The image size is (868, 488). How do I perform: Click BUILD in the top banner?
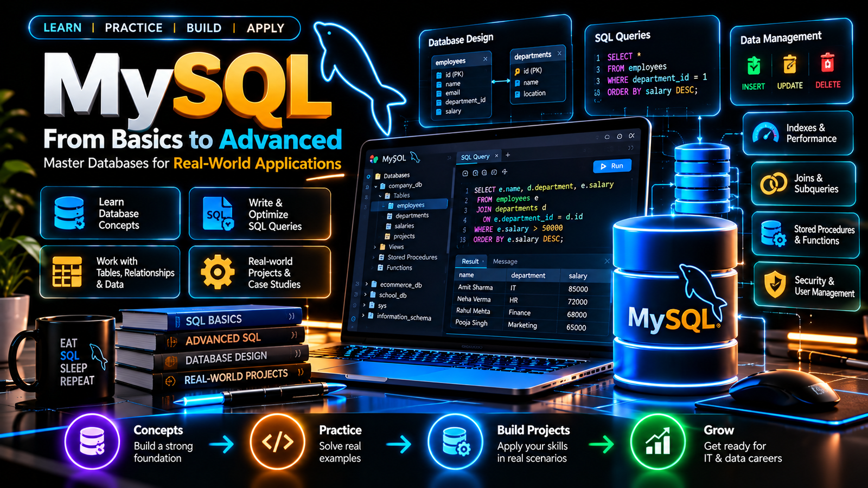pos(204,28)
